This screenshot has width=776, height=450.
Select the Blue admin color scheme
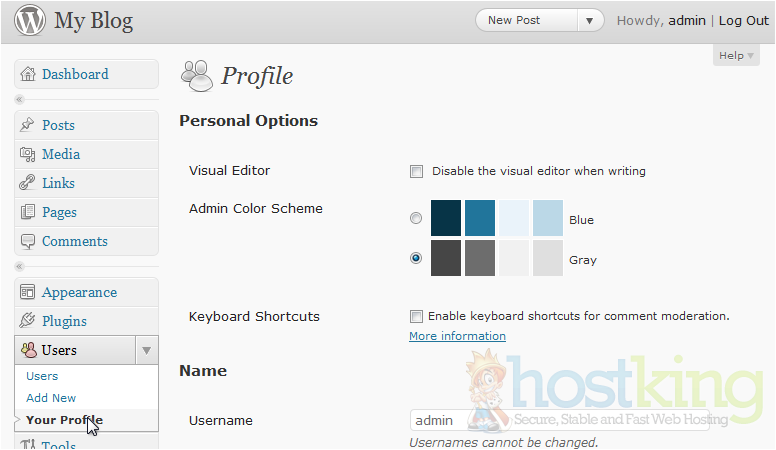[416, 218]
